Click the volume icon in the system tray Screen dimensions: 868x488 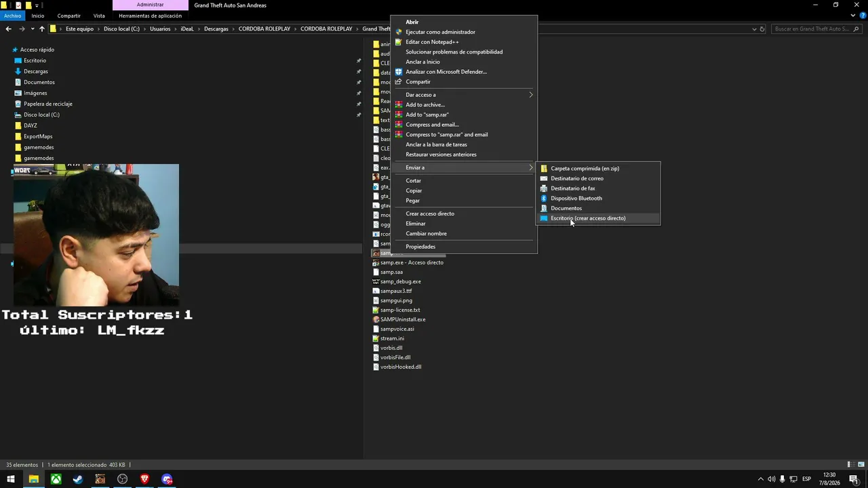[x=771, y=479]
